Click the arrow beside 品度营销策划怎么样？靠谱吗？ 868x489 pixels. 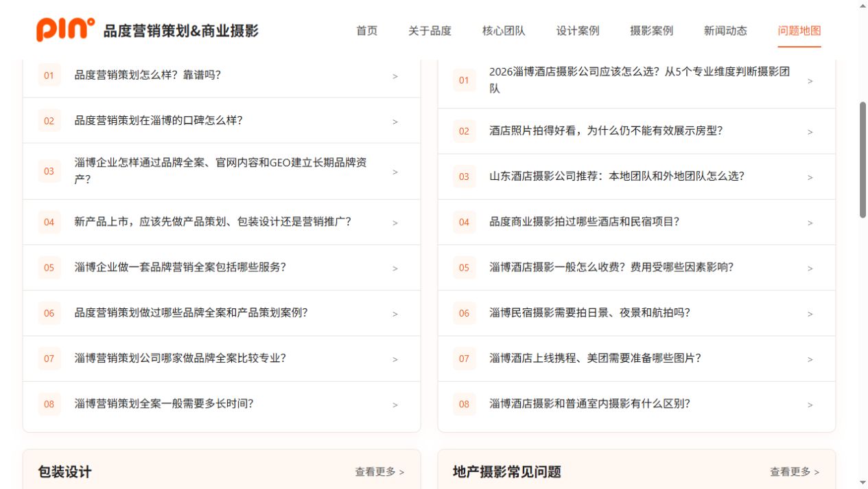[x=395, y=76]
